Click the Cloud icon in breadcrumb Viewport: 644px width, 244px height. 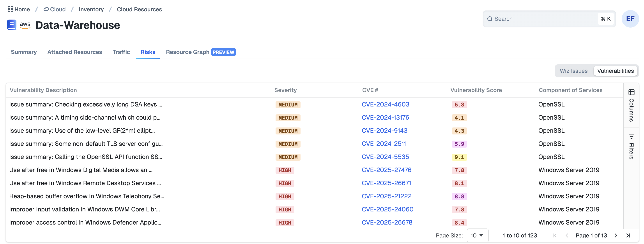click(46, 9)
